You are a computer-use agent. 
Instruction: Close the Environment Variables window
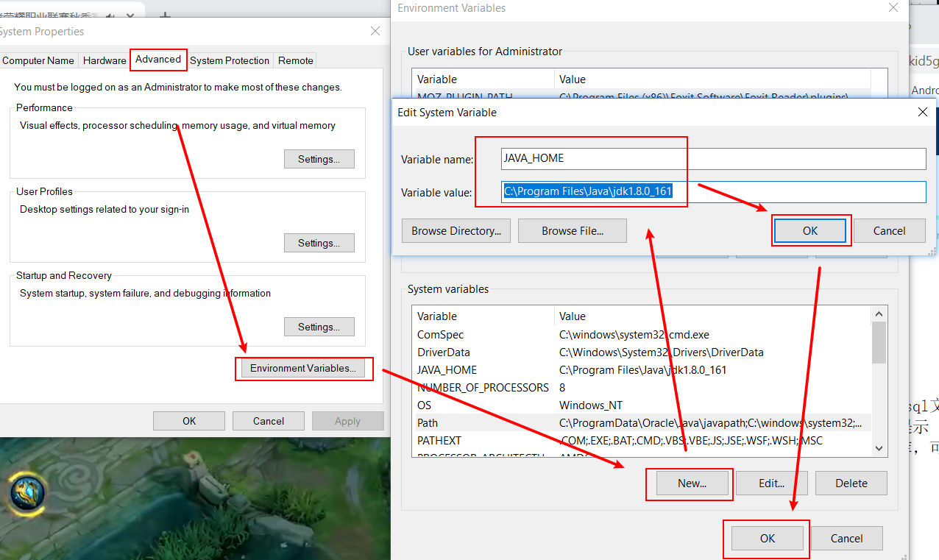tap(893, 8)
